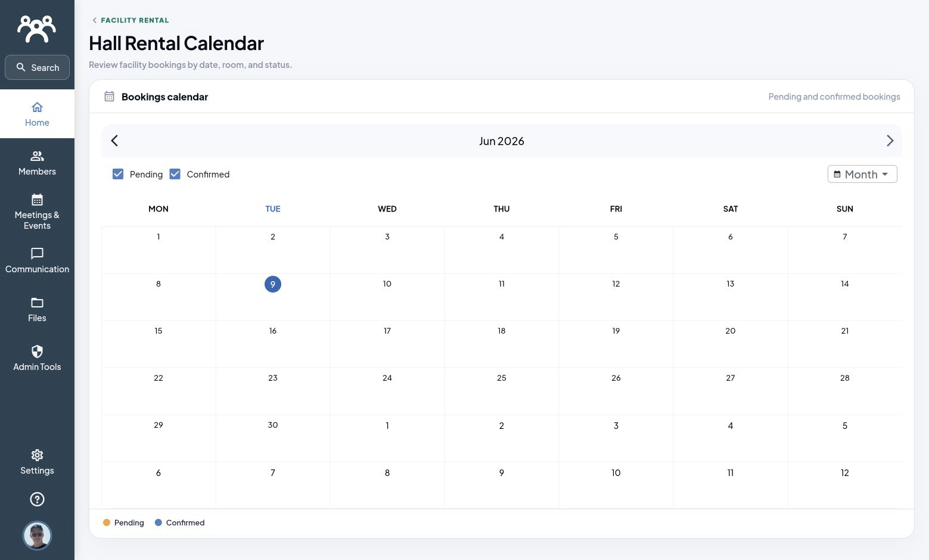Click the help question mark icon
This screenshot has height=560, width=929.
point(37,499)
